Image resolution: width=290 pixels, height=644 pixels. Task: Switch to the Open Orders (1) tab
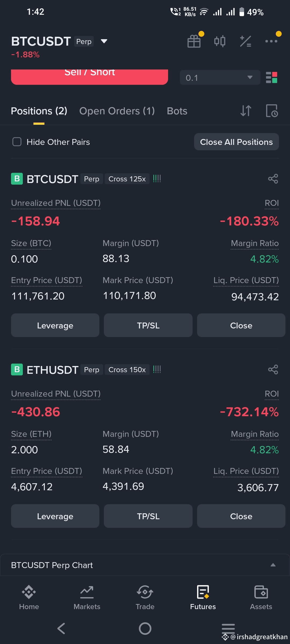coord(117,111)
